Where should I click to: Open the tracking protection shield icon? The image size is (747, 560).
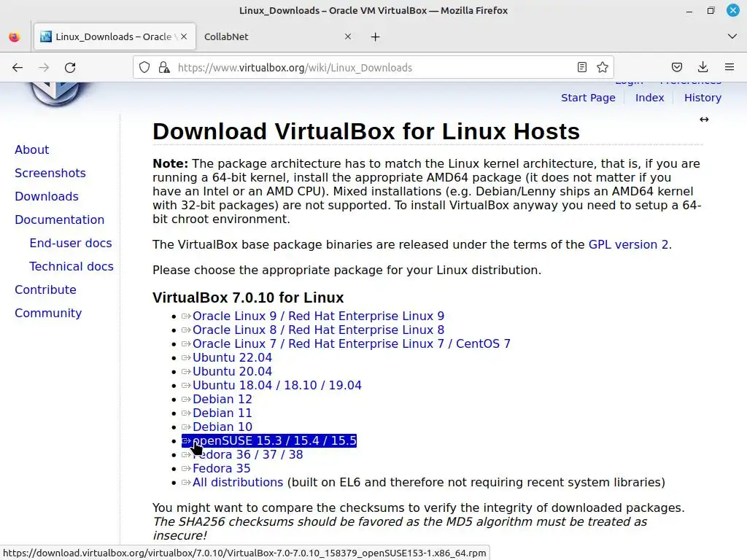pos(144,68)
